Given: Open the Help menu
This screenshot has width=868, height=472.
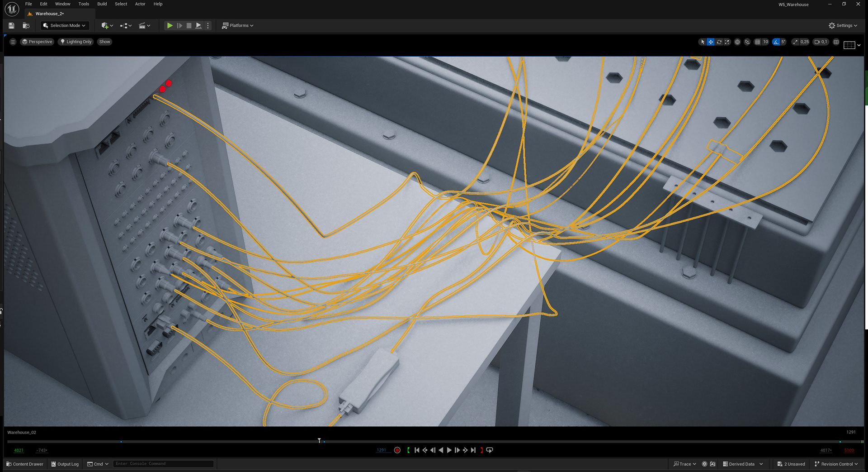Looking at the screenshot, I should click(x=158, y=4).
